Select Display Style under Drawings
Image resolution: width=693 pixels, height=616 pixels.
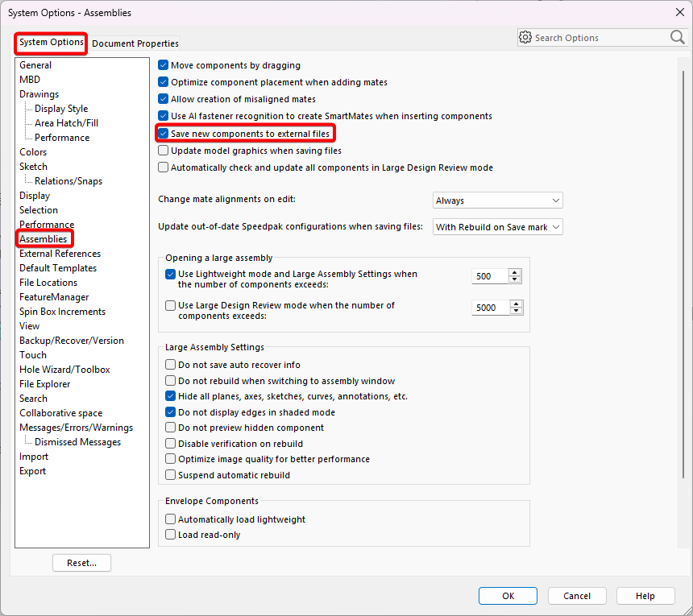point(61,109)
